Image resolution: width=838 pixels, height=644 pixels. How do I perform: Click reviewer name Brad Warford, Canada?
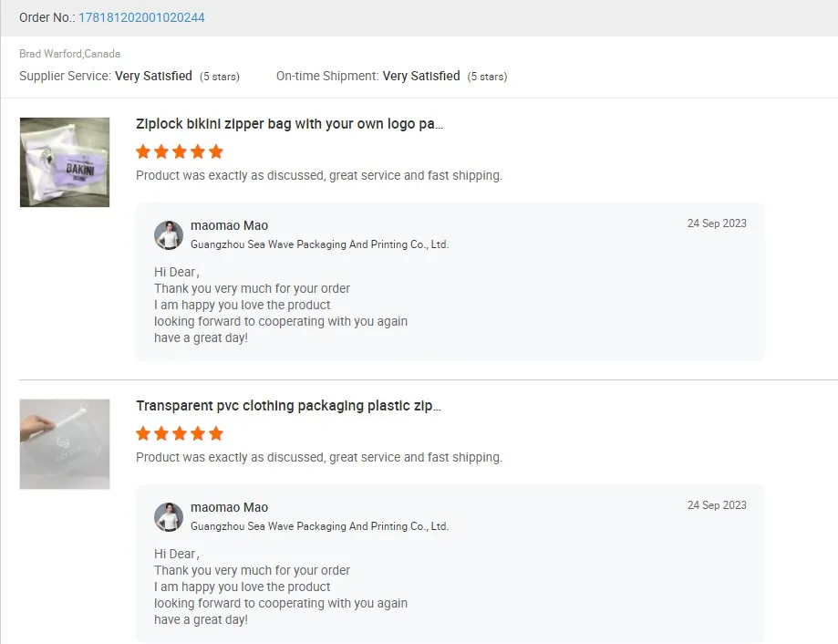coord(70,54)
